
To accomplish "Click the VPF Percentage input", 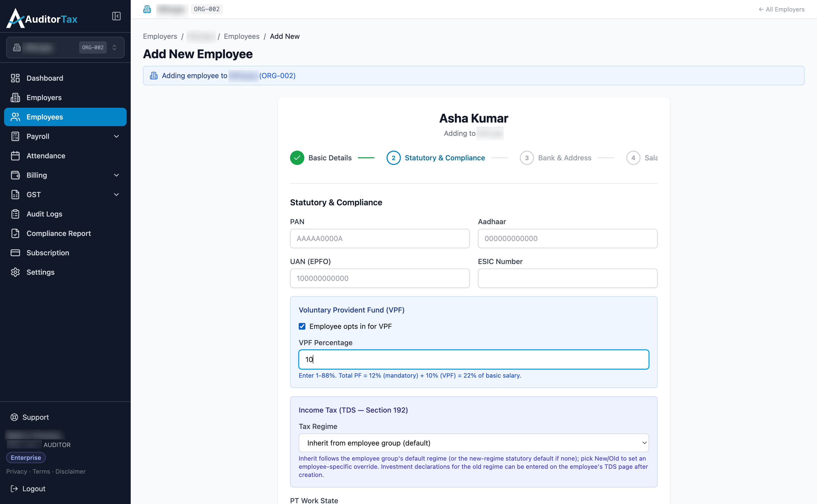I will [x=474, y=359].
